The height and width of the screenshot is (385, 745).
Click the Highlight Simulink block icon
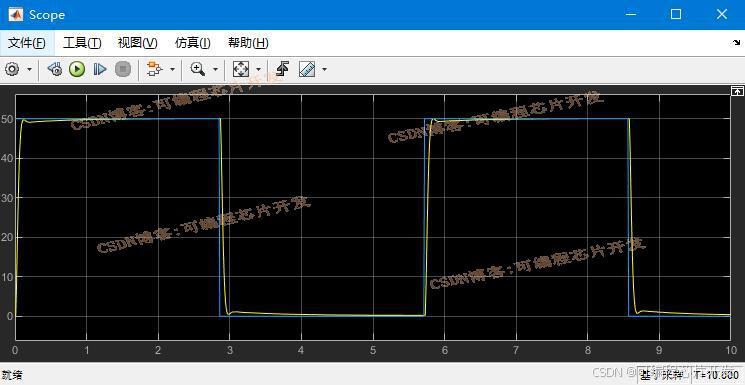click(154, 69)
